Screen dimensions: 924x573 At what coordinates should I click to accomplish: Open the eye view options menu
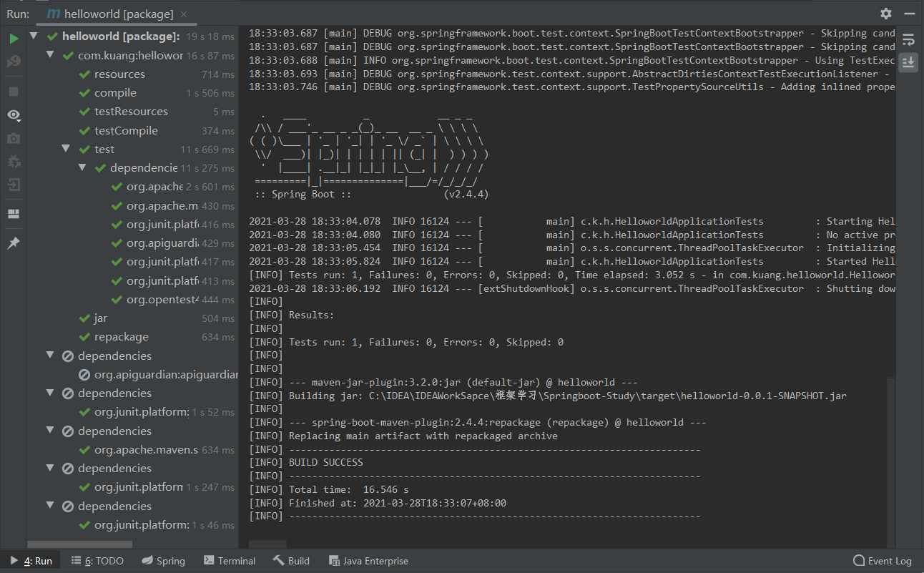pyautogui.click(x=14, y=114)
